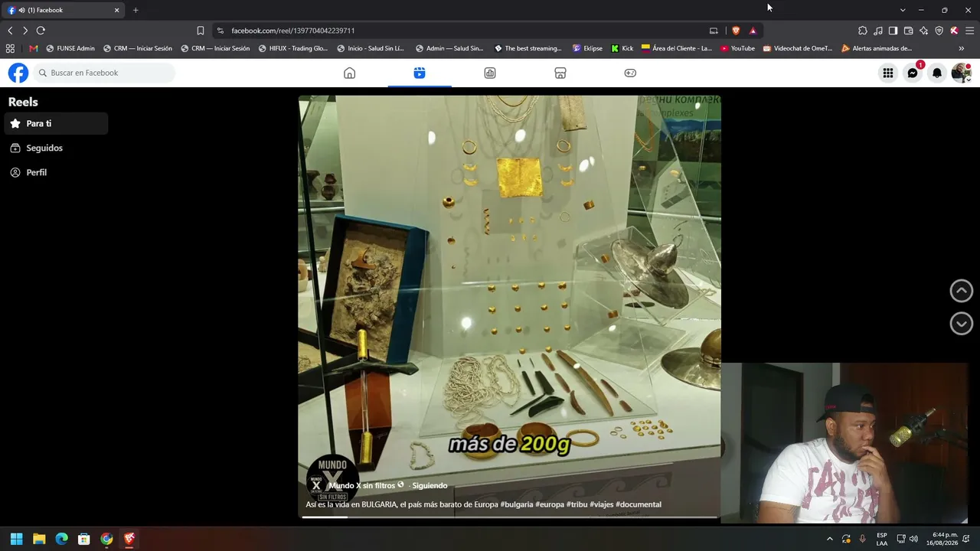
Task: Click the #tribu hashtag
Action: (577, 504)
